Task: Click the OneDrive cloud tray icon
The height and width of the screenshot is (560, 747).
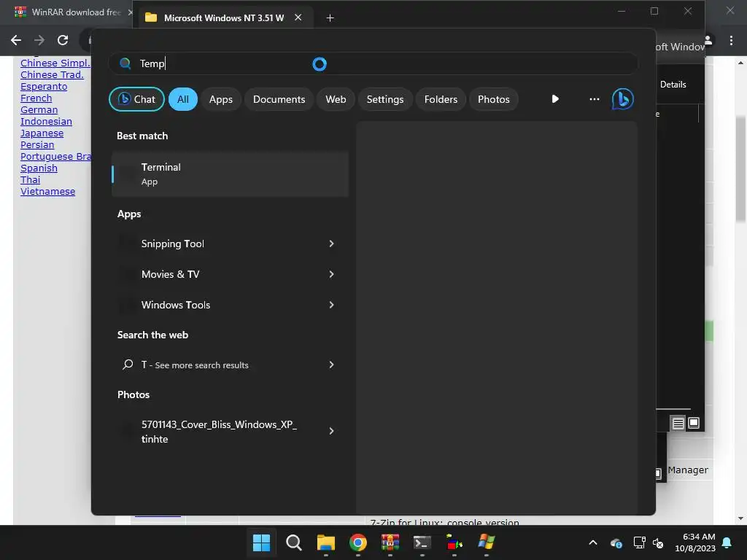Action: coord(616,542)
